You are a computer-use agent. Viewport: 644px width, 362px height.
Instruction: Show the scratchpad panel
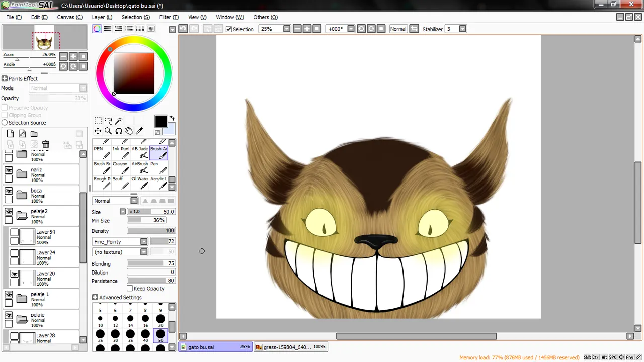point(151,29)
